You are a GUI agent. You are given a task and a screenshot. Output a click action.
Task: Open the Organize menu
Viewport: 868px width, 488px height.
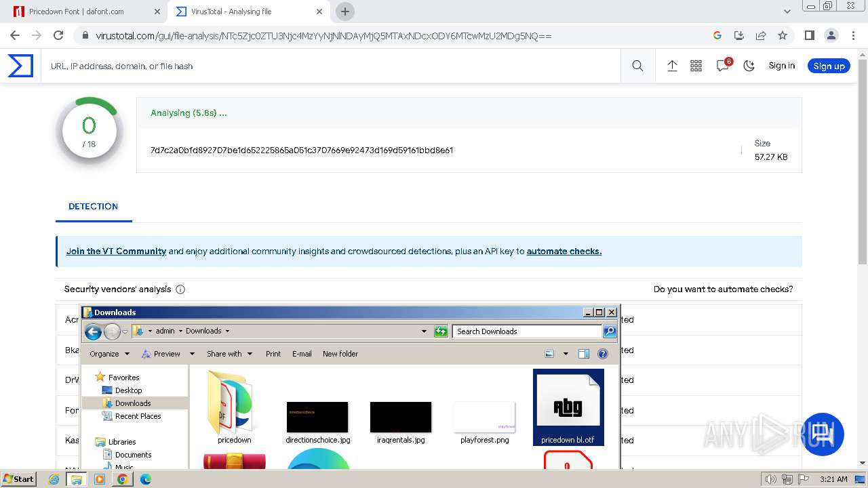pos(108,354)
